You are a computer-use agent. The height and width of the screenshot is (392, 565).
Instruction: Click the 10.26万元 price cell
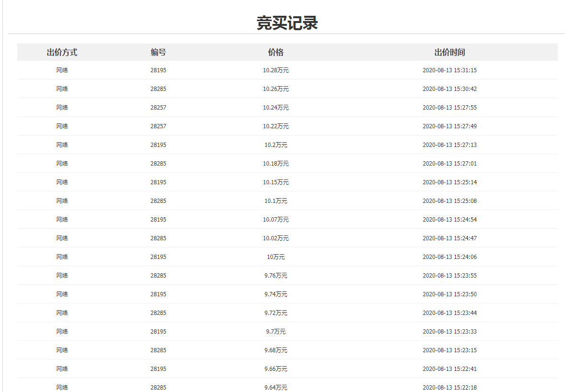[x=276, y=89]
